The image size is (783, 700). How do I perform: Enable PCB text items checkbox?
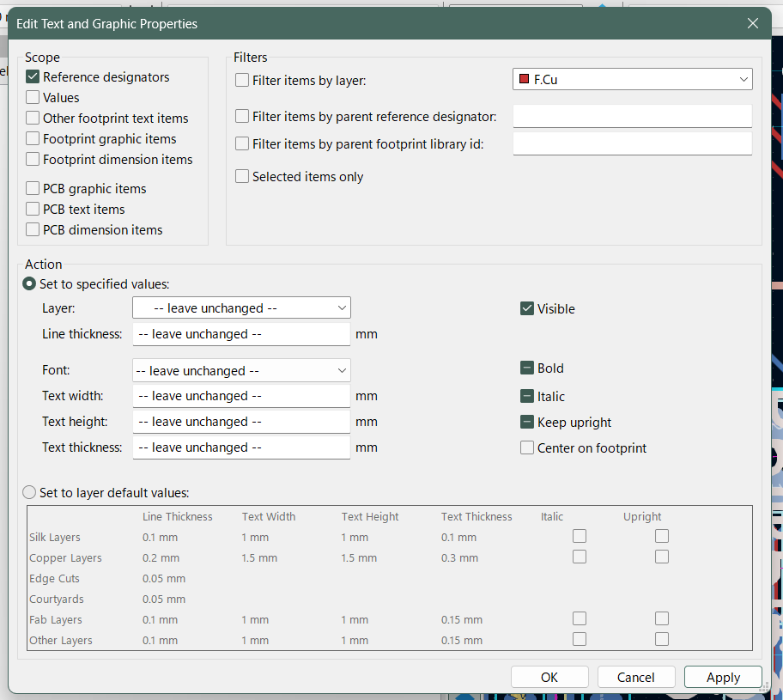click(x=33, y=210)
